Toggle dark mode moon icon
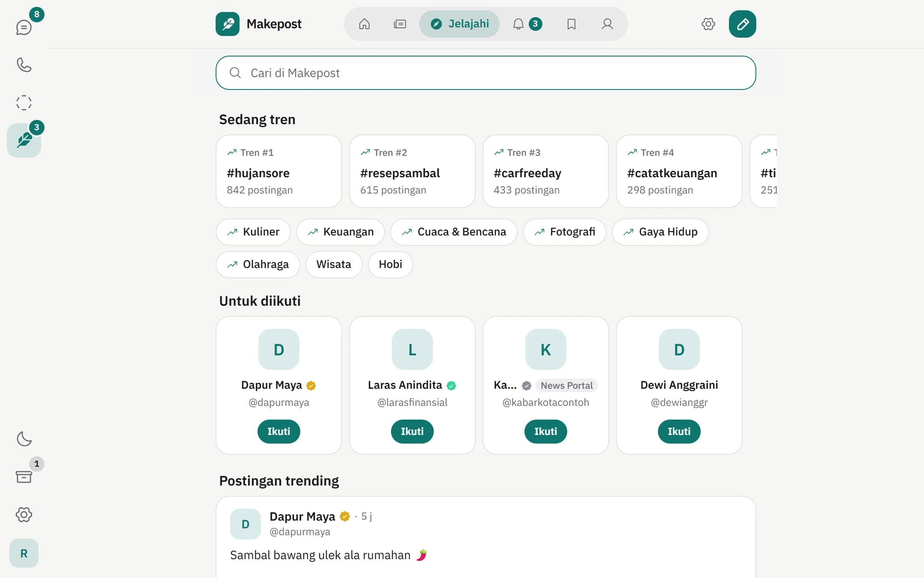Viewport: 924px width, 578px height. point(24,439)
